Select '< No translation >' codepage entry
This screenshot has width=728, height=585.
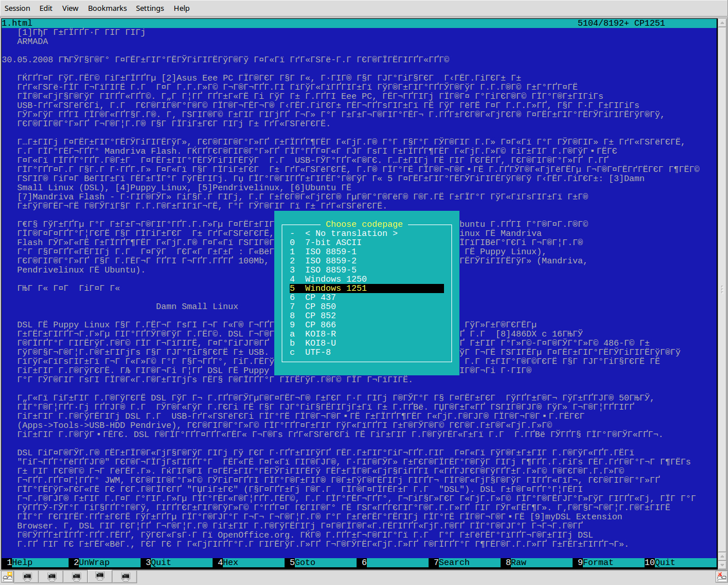(x=366, y=233)
